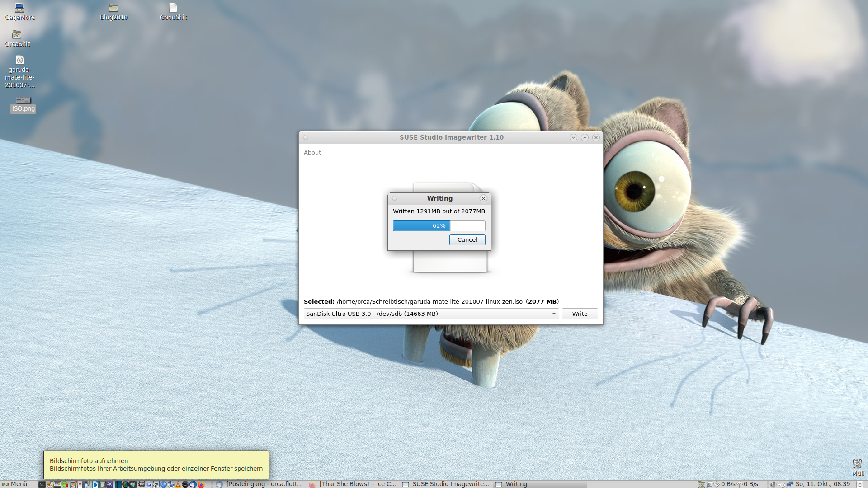Switch to Thar She Blows Firefox window

353,484
